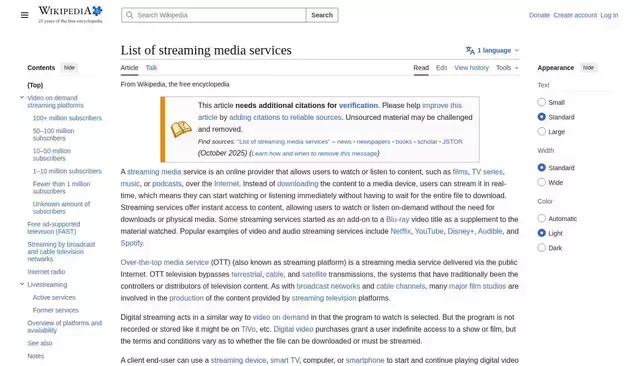Jump to Fewer than 1 million subscribers
This screenshot has height=366, width=640.
(61, 188)
